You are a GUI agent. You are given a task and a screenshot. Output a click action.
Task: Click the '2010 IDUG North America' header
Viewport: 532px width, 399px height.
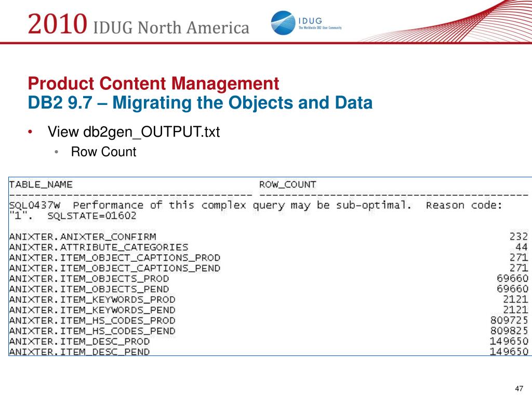pos(138,24)
